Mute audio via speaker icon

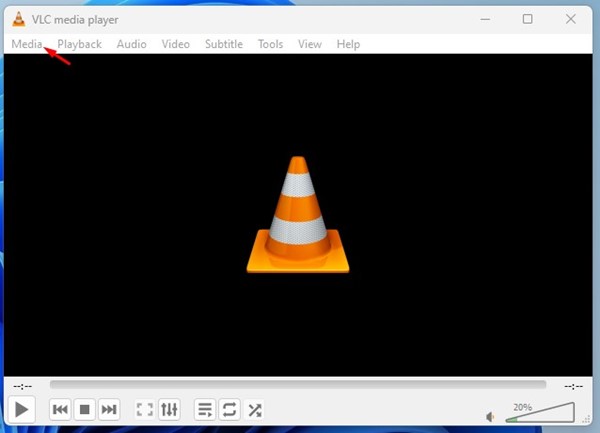click(x=490, y=417)
